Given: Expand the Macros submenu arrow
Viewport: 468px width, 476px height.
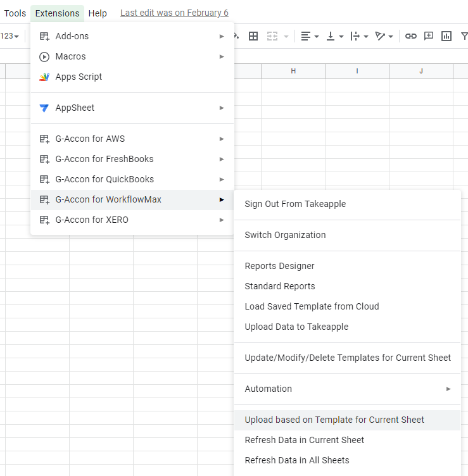Looking at the screenshot, I should [222, 56].
